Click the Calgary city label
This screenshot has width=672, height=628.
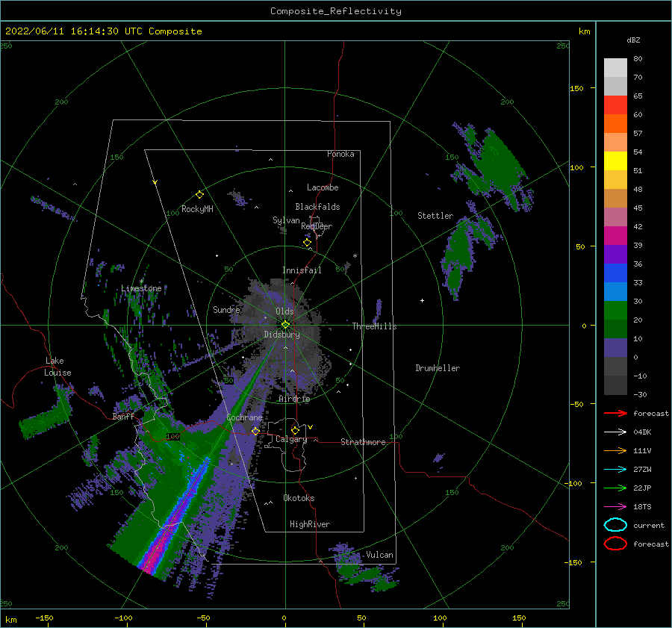tap(291, 439)
